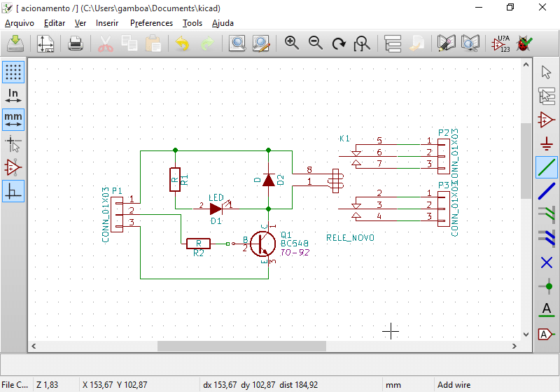This screenshot has width=560, height=392.
Task: Open the Ajuda help menu
Action: [223, 23]
